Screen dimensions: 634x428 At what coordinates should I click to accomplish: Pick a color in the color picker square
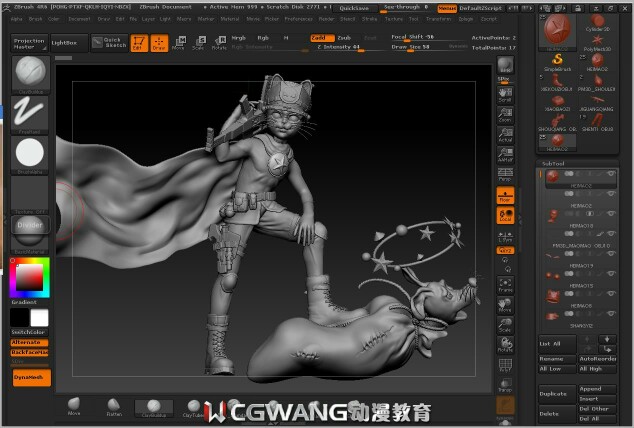(x=29, y=277)
